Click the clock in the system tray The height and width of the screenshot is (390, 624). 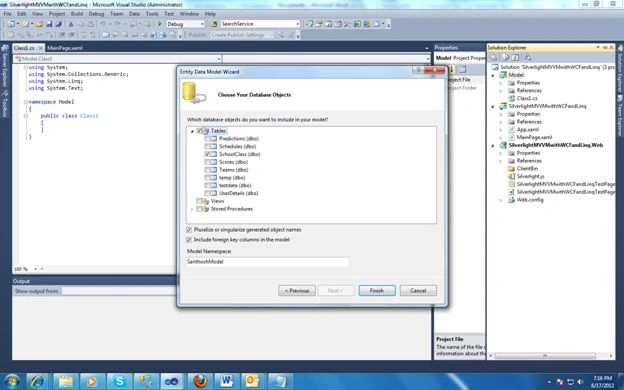tap(603, 382)
